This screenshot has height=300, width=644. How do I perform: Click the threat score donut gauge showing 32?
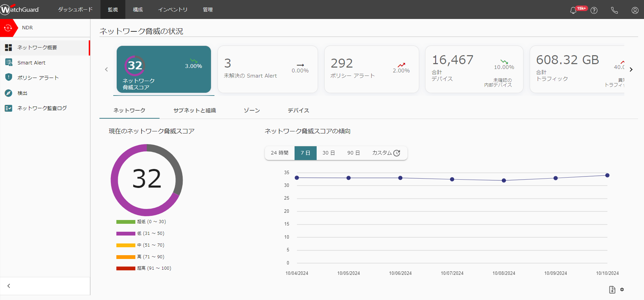coord(147,180)
